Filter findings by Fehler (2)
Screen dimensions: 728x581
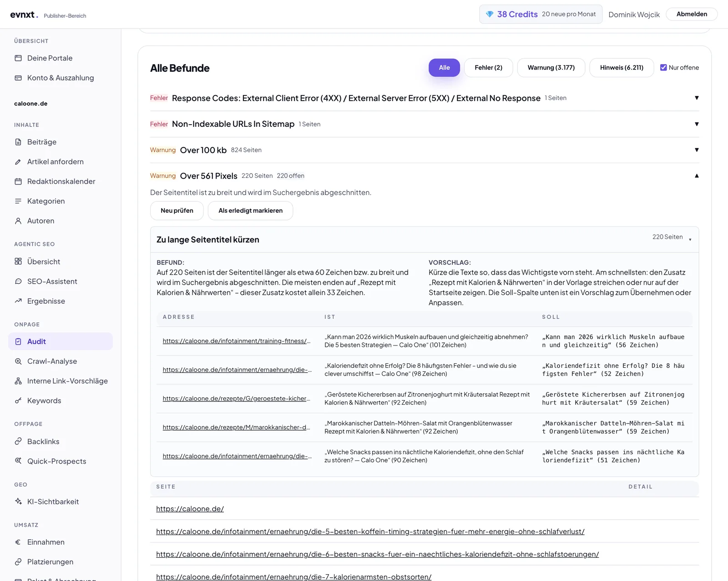coord(488,68)
